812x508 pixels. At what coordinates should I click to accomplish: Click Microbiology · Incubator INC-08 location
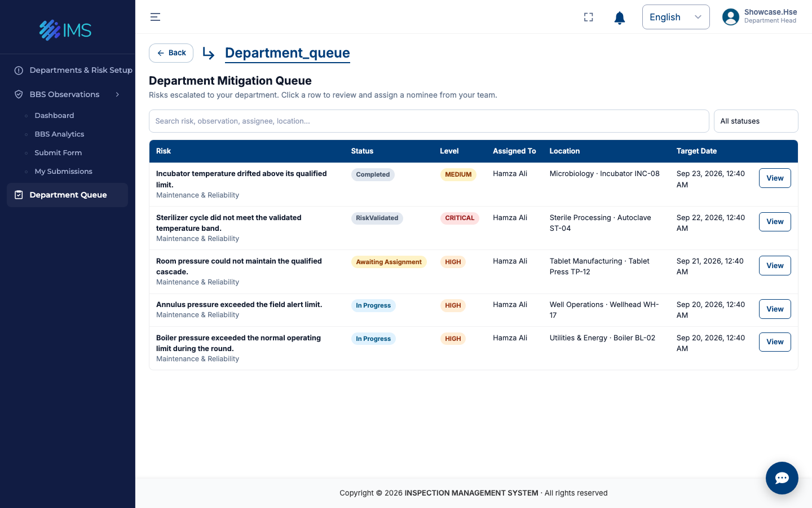[604, 173]
